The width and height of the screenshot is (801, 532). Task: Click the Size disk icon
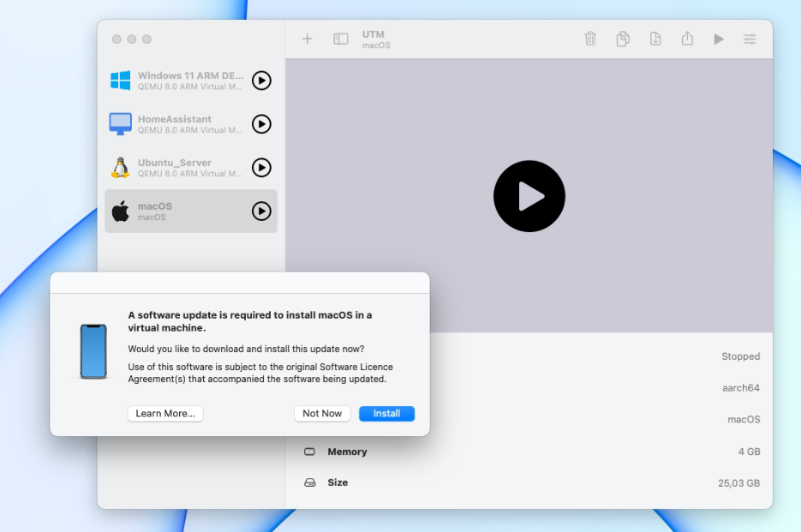[x=309, y=482]
